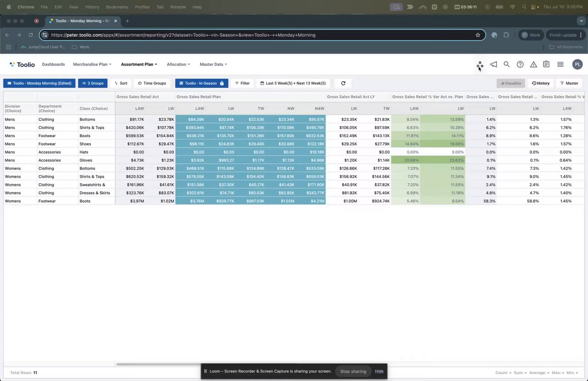Click the site info icon in address bar

[45, 35]
